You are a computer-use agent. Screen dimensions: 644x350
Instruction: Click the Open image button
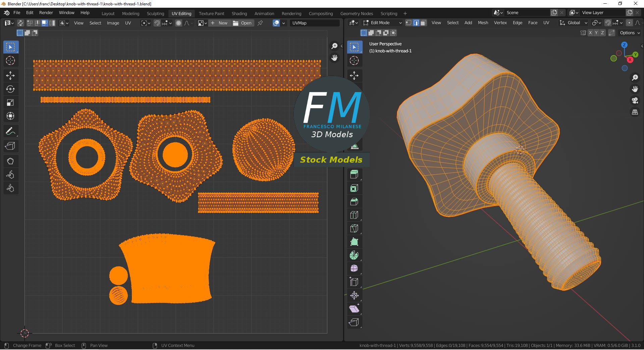243,23
